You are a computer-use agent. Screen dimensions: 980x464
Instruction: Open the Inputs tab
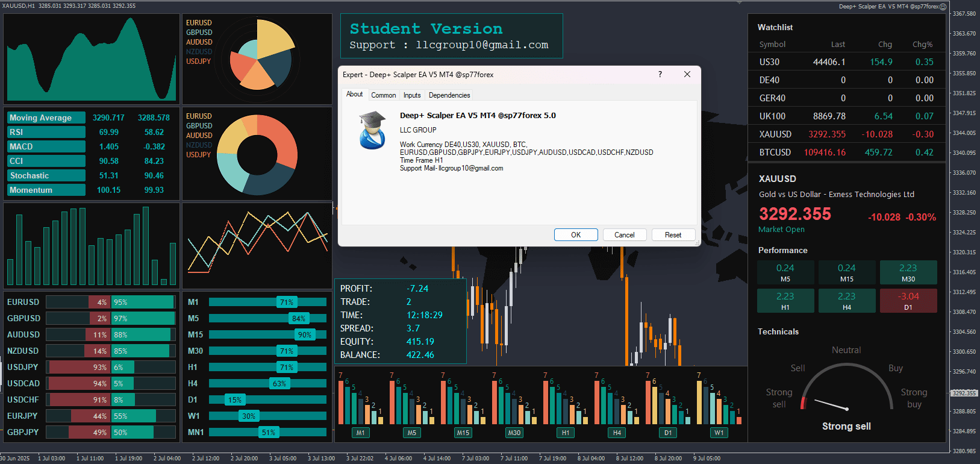(412, 95)
